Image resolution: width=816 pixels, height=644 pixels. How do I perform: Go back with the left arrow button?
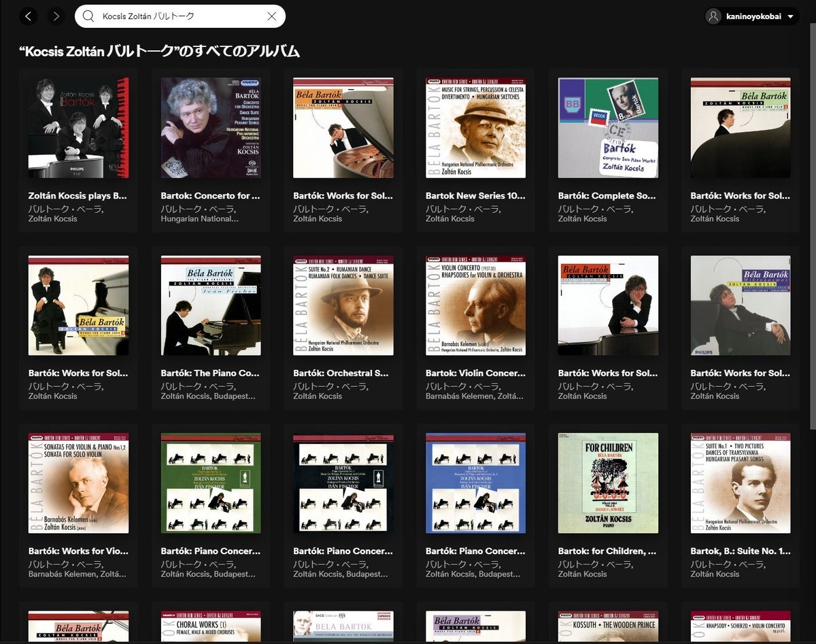coord(28,16)
